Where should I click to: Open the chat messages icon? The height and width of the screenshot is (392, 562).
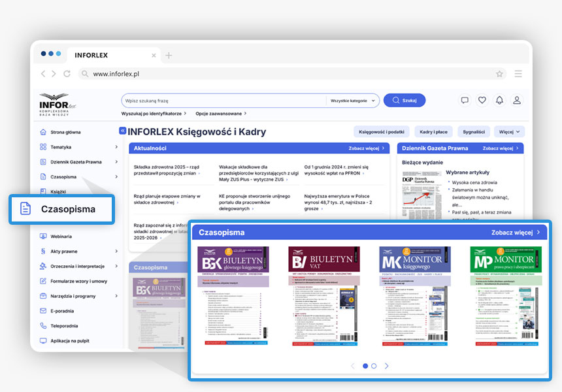465,101
